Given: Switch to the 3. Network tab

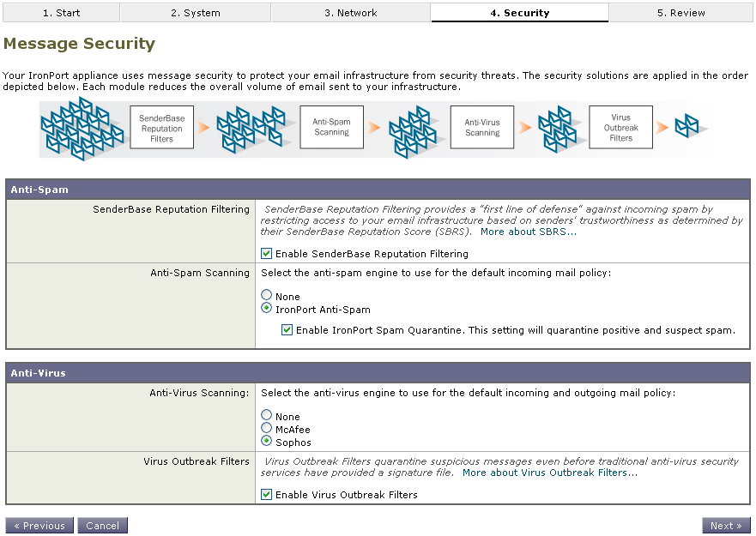Looking at the screenshot, I should pyautogui.click(x=350, y=13).
